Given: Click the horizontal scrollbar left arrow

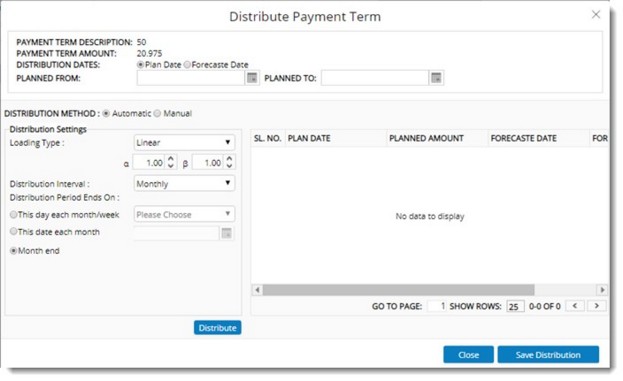Looking at the screenshot, I should [x=257, y=290].
